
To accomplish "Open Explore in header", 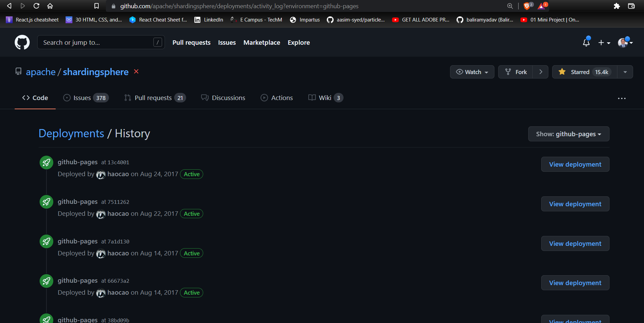I will pos(299,42).
